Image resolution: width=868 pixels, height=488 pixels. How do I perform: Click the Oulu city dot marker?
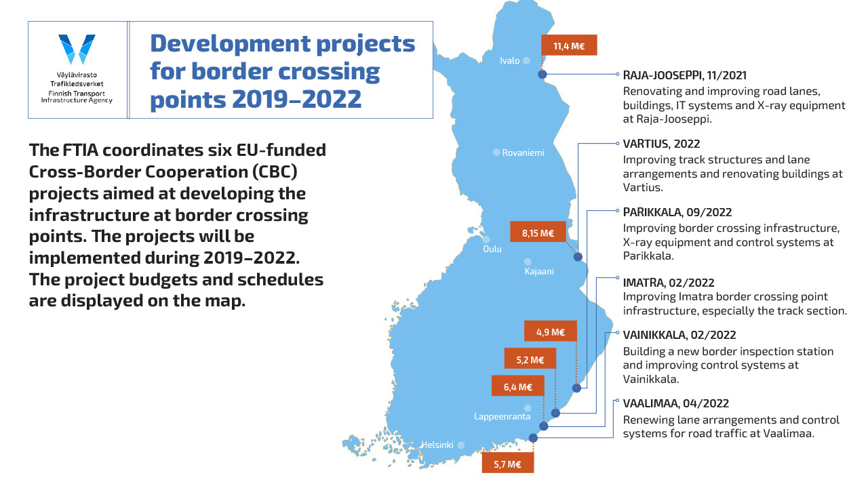(x=486, y=239)
